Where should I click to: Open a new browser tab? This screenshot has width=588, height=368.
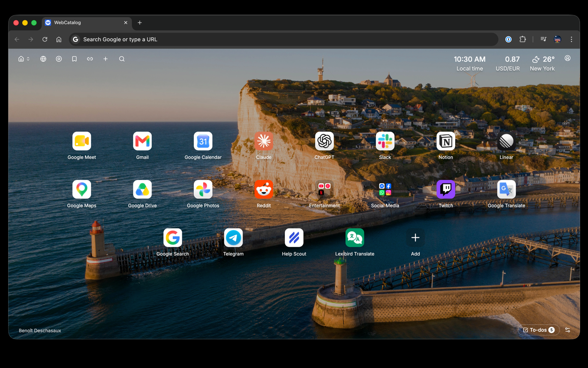point(140,23)
